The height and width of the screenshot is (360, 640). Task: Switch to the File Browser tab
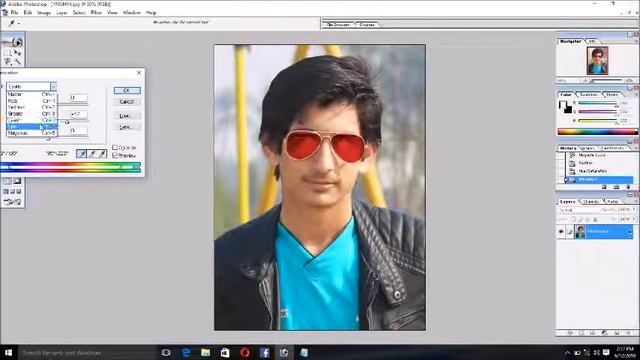point(338,25)
